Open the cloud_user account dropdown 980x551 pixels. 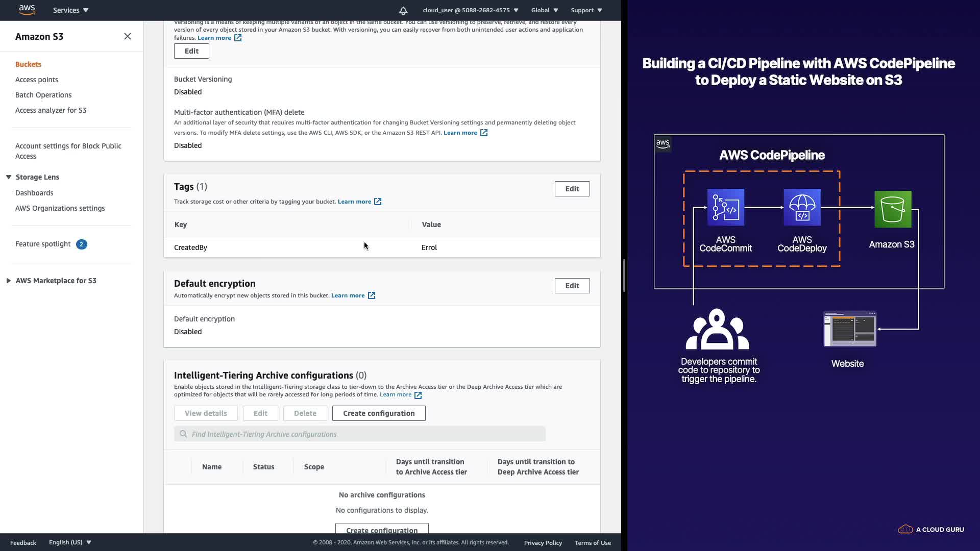click(470, 10)
